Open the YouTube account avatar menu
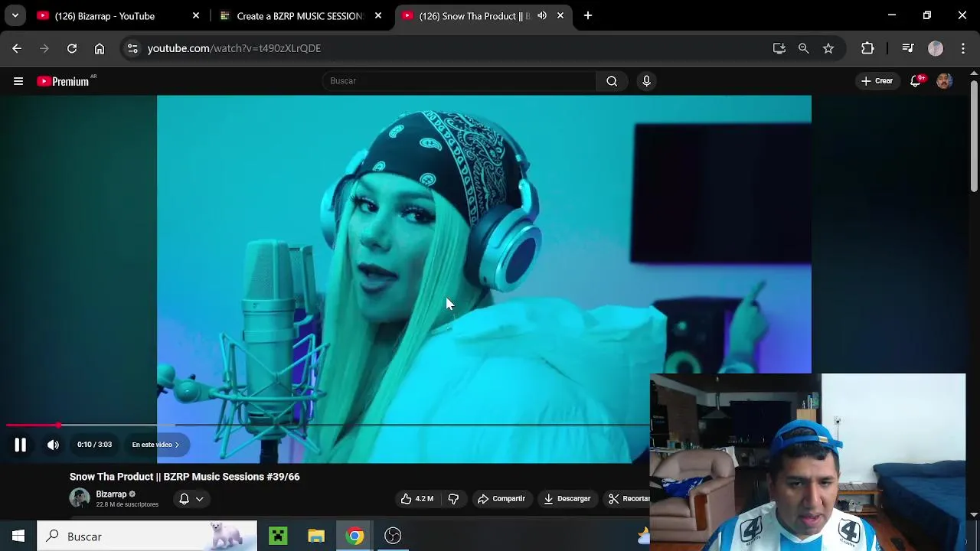The width and height of the screenshot is (980, 551). tap(945, 81)
